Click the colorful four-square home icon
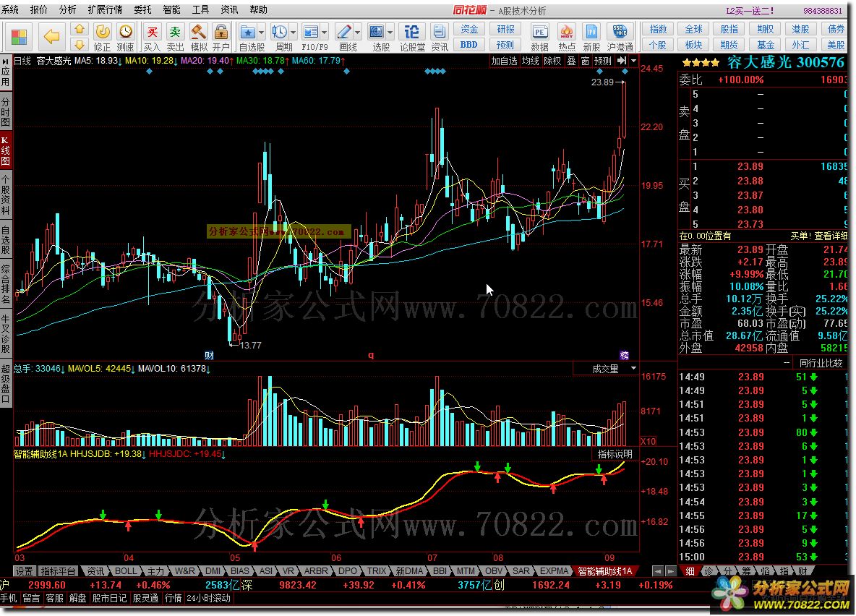Screen dimensions: 856x616 click(x=19, y=37)
